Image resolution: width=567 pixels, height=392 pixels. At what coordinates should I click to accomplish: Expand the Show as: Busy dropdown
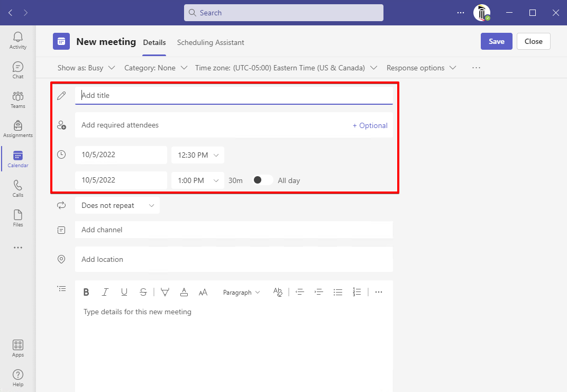tap(86, 68)
